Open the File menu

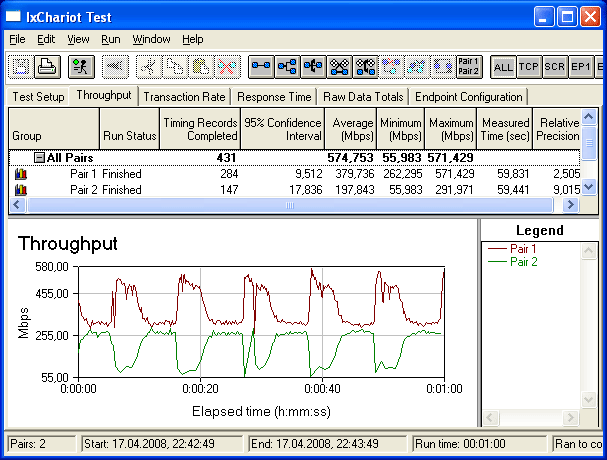coord(17,39)
